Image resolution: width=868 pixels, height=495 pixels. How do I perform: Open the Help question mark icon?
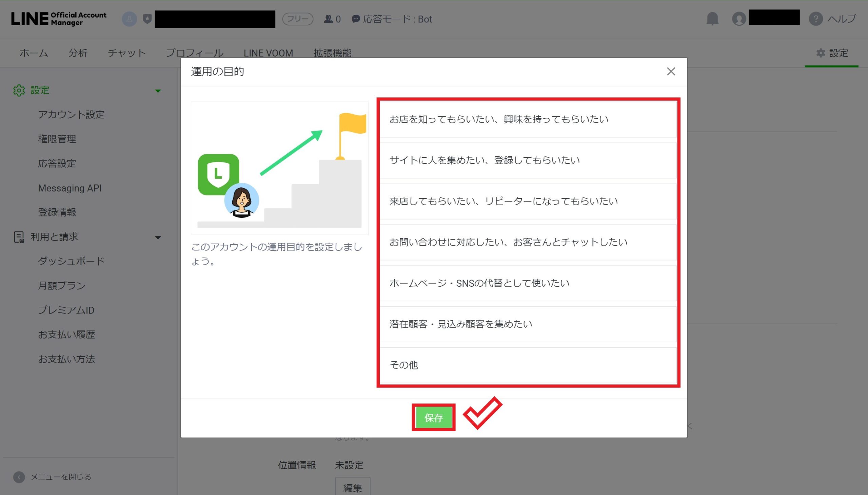(815, 19)
